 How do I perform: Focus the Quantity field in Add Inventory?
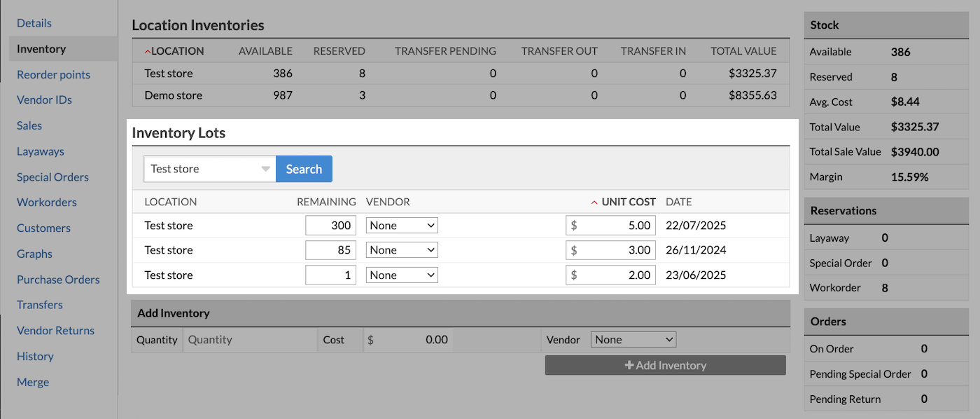[249, 340]
